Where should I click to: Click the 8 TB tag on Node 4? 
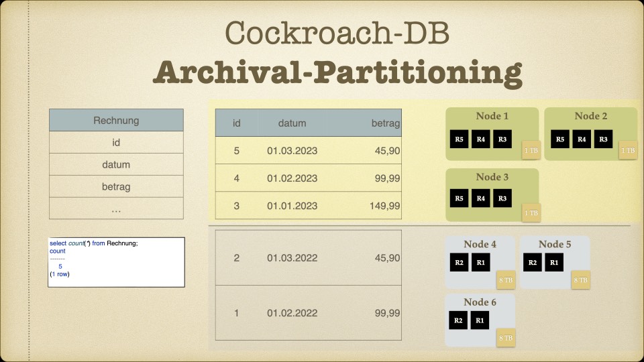[506, 280]
